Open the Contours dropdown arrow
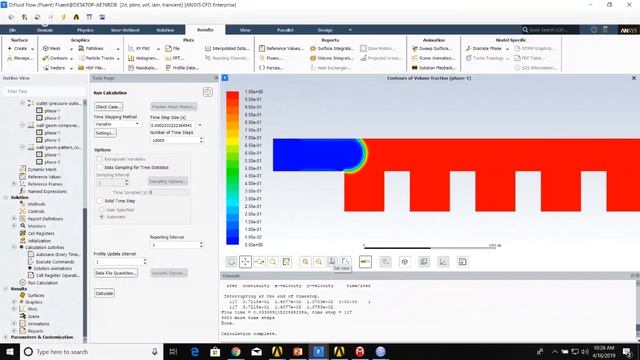Screen dimensions: 640x360 (x=71, y=58)
